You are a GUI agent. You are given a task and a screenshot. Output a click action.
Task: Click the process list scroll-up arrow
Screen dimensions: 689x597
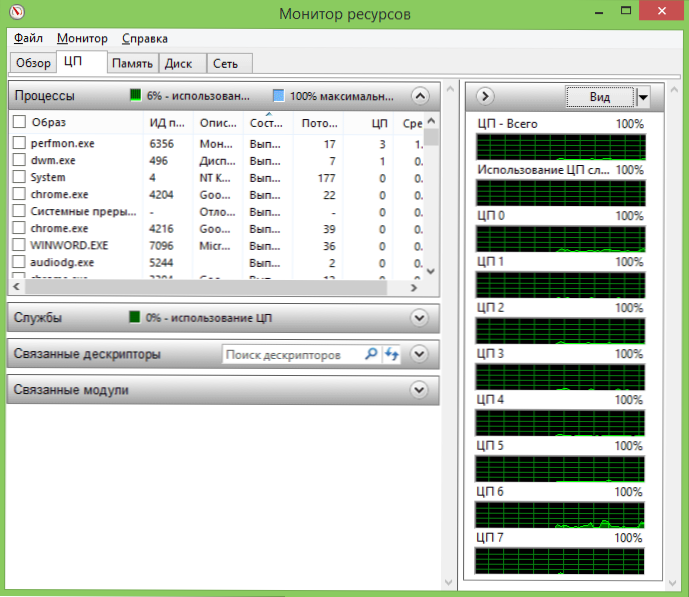point(431,120)
